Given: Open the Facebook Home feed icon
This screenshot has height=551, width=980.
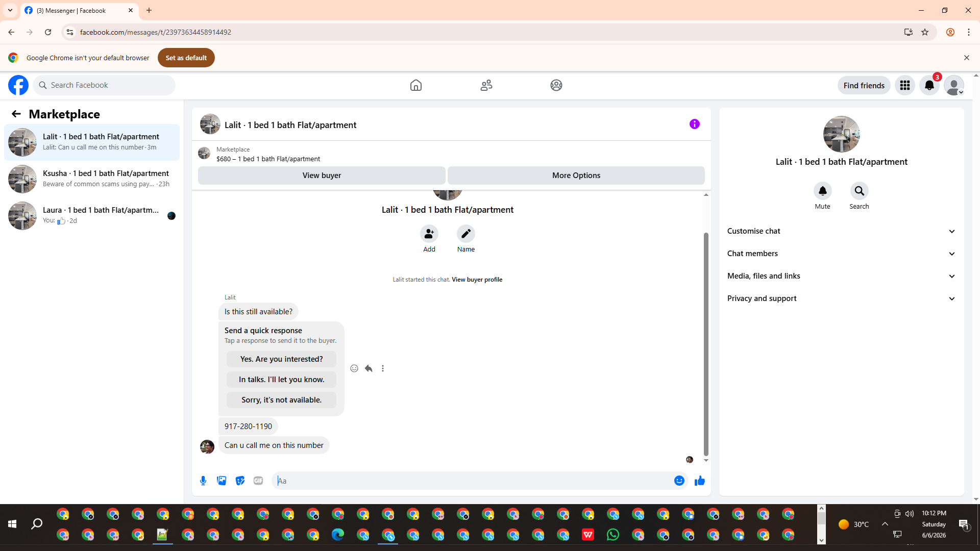Looking at the screenshot, I should [416, 85].
